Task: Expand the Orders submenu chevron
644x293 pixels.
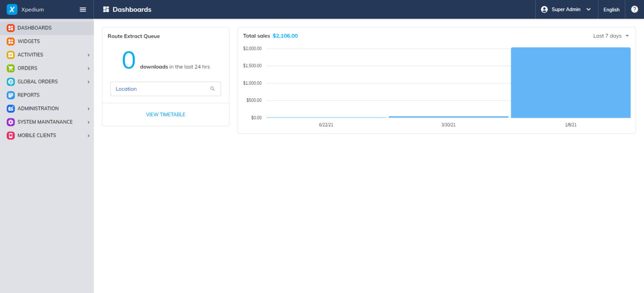Action: 88,68
